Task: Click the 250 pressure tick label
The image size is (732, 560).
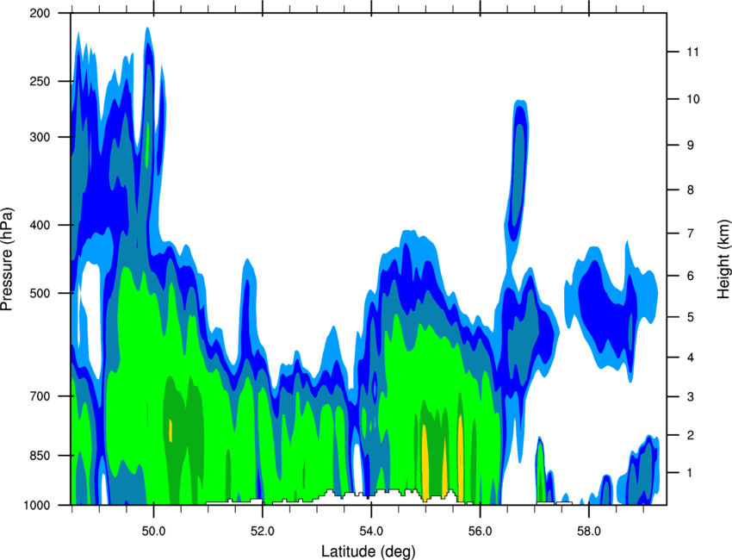Action: click(x=40, y=81)
